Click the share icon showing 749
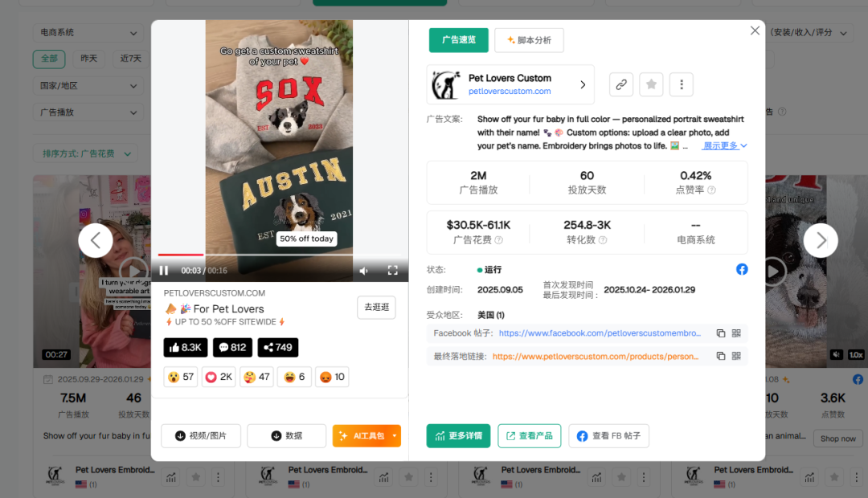The image size is (868, 498). coord(277,347)
